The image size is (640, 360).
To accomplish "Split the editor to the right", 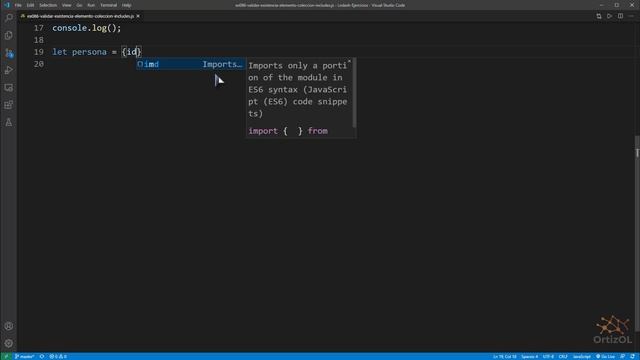I will pos(620,16).
